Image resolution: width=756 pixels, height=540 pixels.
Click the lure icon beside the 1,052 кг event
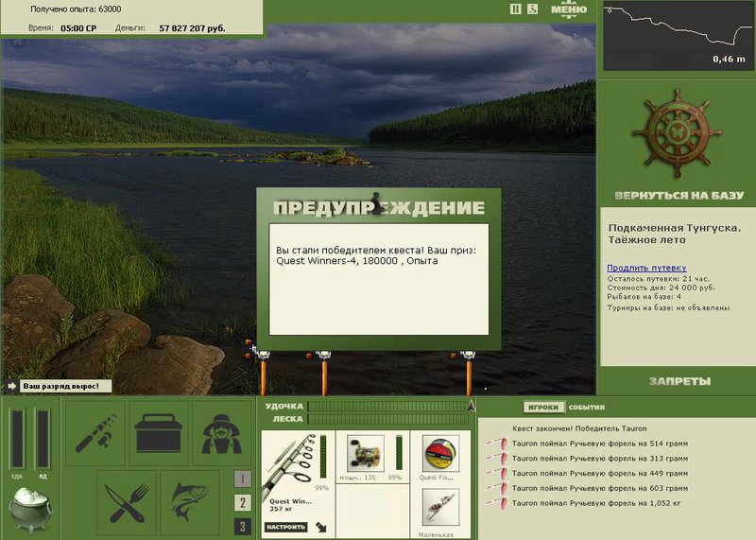tap(497, 503)
